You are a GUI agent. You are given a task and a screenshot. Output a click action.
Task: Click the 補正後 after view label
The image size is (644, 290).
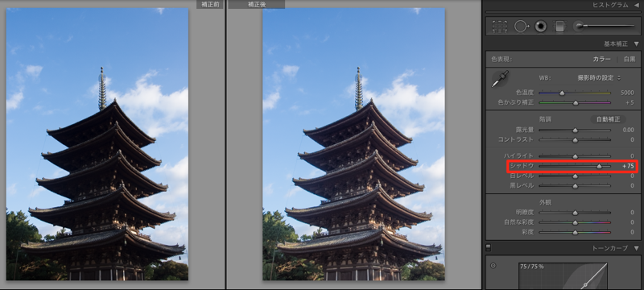pyautogui.click(x=257, y=4)
